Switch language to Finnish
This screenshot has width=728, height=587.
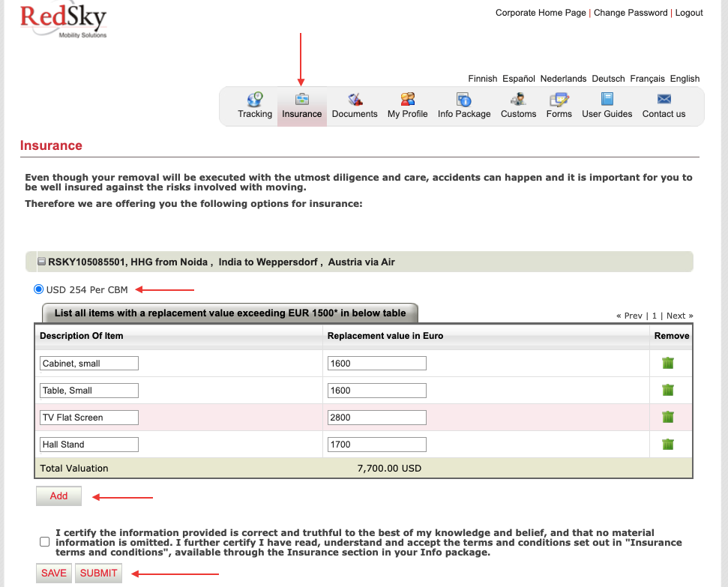point(482,79)
